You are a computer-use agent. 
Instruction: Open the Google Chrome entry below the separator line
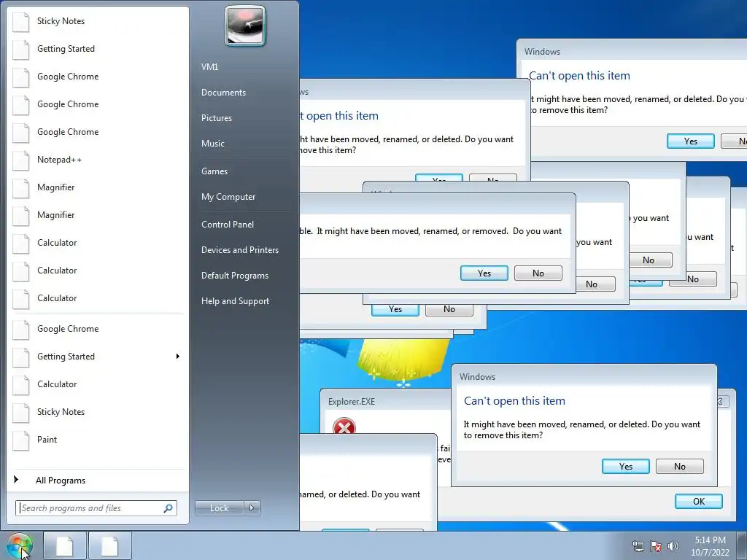98,329
